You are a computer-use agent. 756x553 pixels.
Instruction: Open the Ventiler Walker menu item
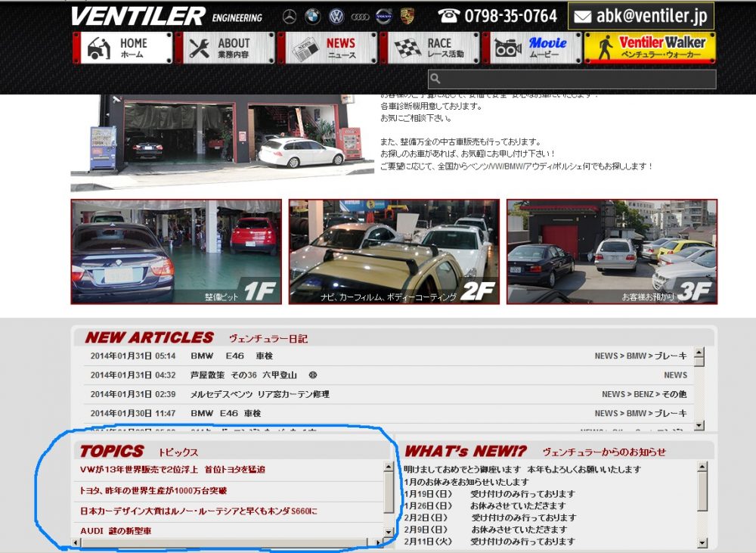click(650, 48)
